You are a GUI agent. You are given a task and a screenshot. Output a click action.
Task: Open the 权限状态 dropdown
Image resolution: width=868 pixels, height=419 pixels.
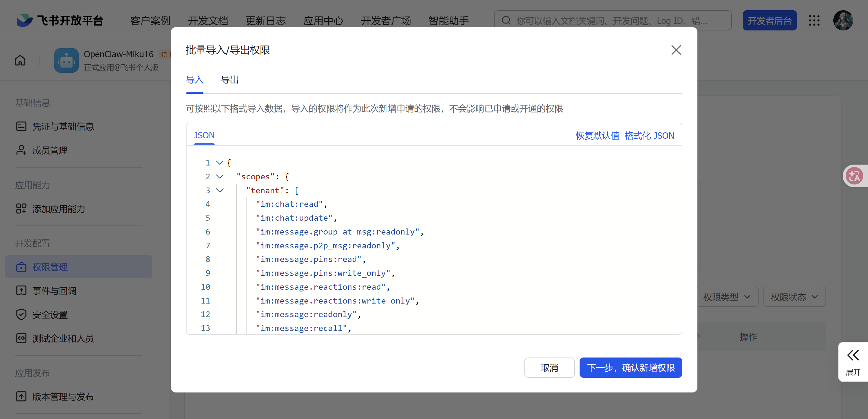coord(794,297)
